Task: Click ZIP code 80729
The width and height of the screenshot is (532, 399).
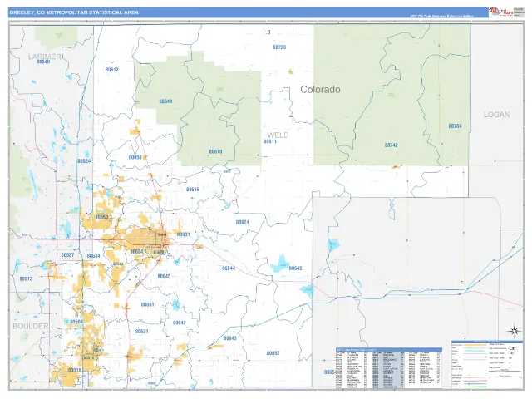Action: pyautogui.click(x=279, y=47)
